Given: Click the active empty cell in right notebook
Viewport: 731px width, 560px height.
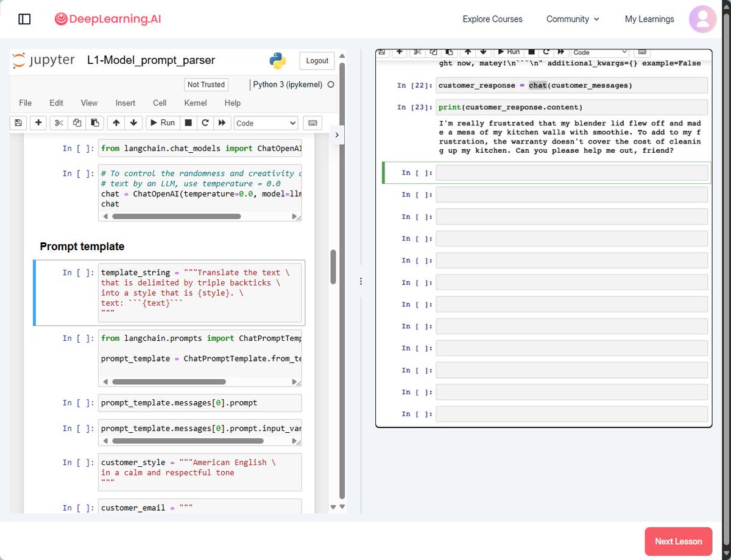Looking at the screenshot, I should (573, 173).
